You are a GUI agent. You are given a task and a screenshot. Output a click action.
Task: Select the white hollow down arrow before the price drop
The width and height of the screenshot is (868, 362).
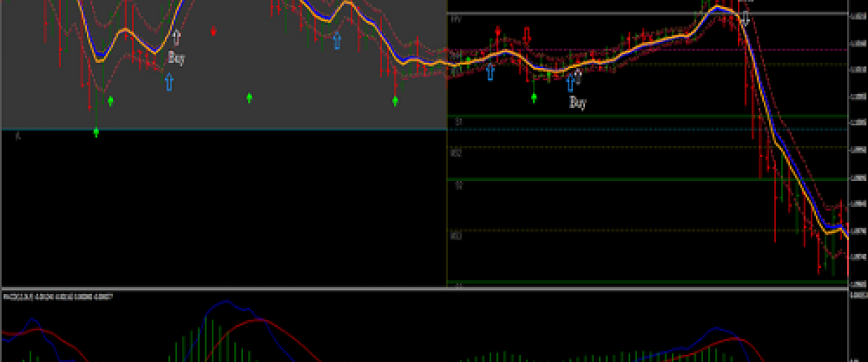(x=745, y=17)
